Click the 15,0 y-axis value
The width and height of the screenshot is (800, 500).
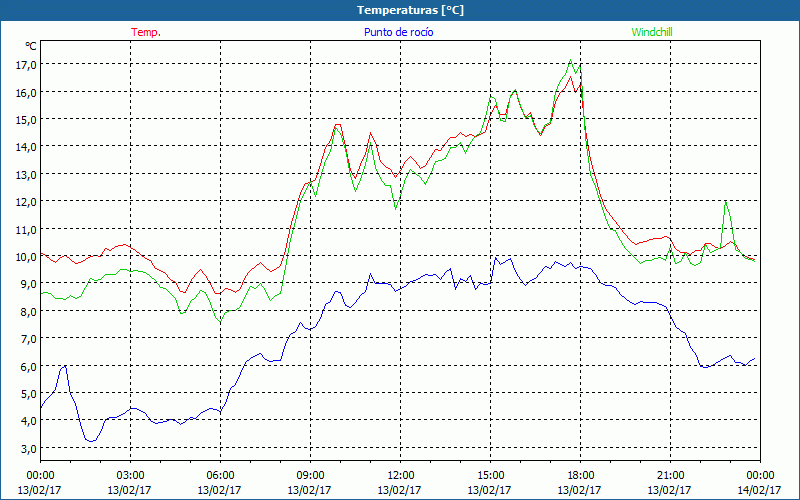[27, 119]
